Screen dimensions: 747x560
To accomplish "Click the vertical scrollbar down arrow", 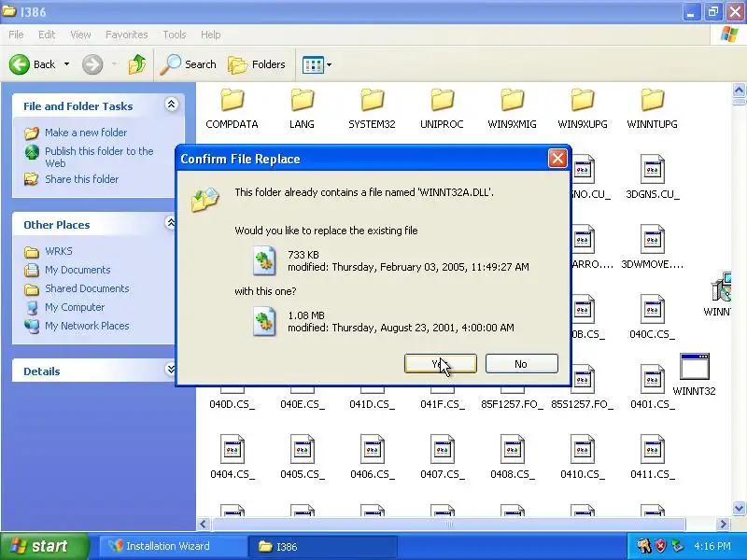I will tap(739, 508).
